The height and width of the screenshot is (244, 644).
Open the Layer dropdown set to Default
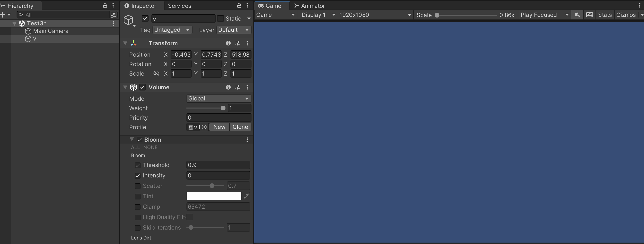(233, 30)
